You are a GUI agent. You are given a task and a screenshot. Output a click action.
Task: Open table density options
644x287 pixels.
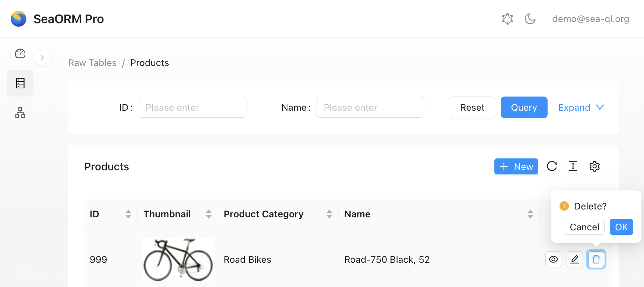573,166
